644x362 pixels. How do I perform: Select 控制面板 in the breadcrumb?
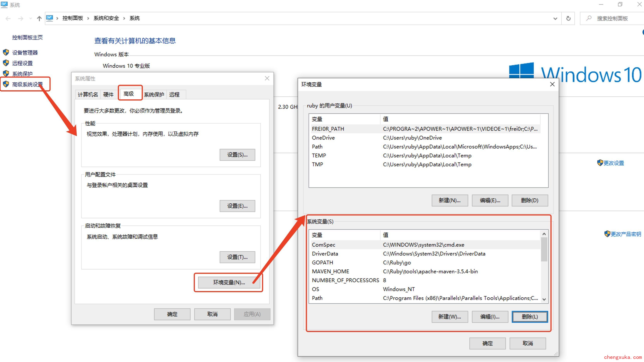[73, 18]
